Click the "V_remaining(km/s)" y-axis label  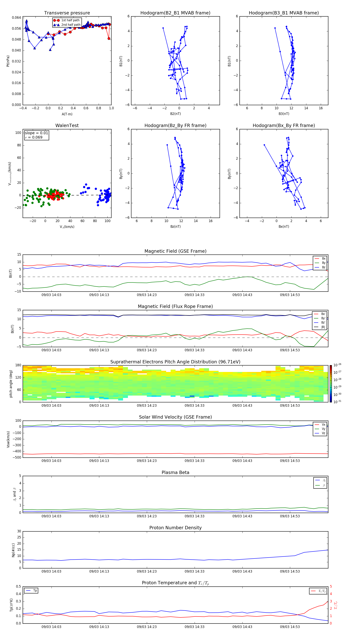[10, 173]
